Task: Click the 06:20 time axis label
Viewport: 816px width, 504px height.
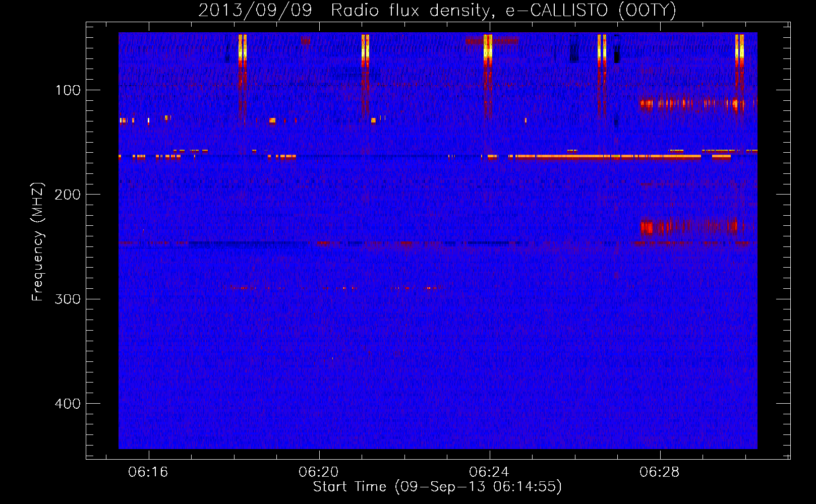Action: point(319,472)
